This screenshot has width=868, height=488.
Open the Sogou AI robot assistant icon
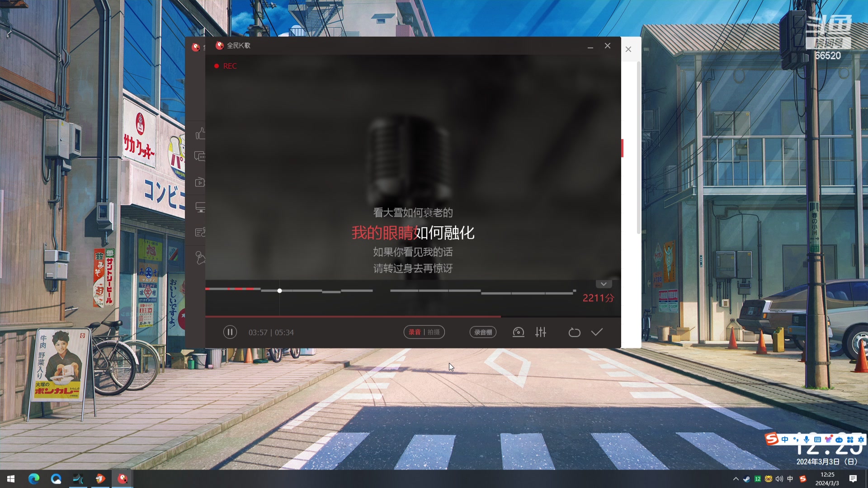click(x=839, y=440)
